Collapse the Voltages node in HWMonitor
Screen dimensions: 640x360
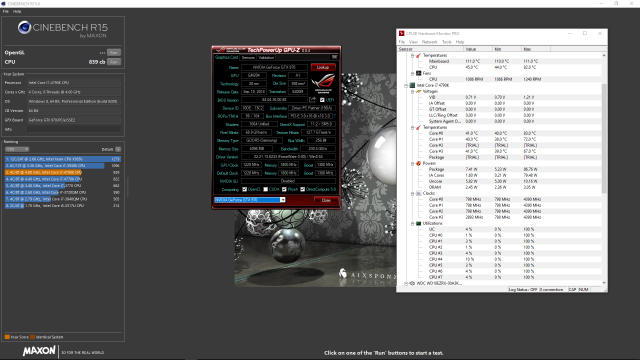(x=412, y=91)
